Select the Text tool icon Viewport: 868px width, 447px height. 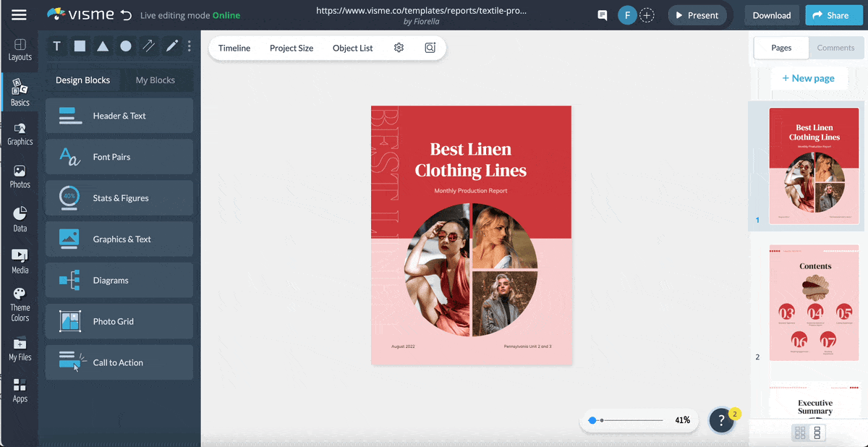tap(57, 46)
